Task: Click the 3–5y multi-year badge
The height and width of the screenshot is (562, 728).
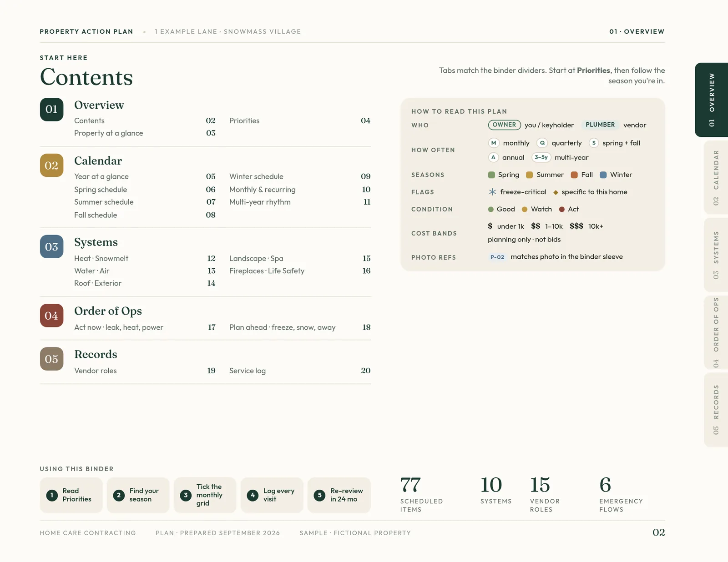Action: 541,157
